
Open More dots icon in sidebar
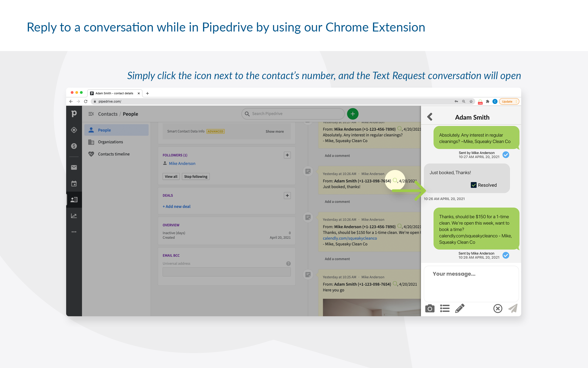pyautogui.click(x=74, y=232)
